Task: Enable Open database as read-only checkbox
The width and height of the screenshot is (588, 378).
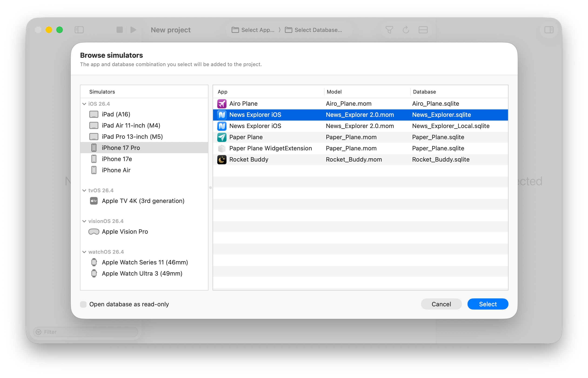Action: [x=83, y=304]
